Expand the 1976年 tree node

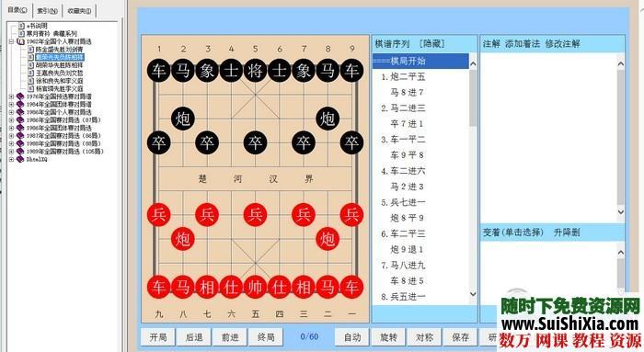click(x=11, y=97)
